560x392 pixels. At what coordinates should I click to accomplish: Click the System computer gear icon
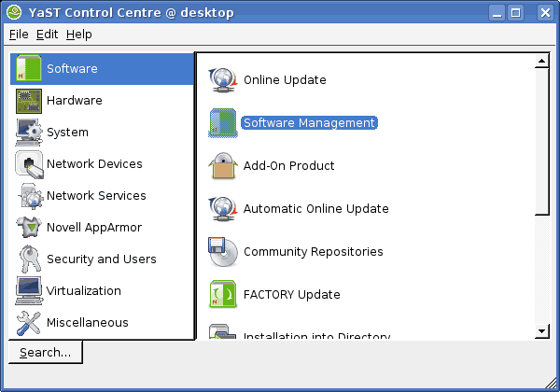[x=29, y=133]
